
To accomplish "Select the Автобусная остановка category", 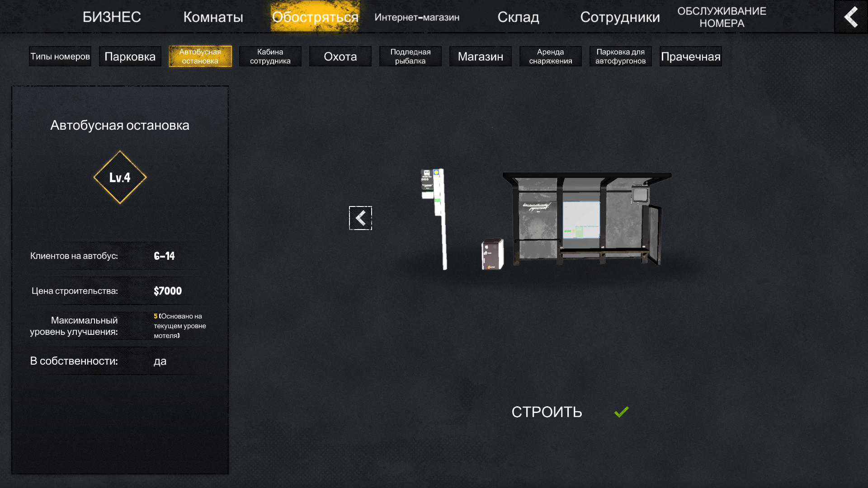I will click(x=200, y=56).
